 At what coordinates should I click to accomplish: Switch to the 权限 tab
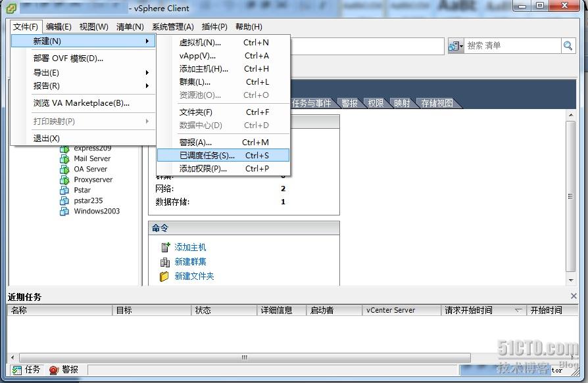pos(376,103)
